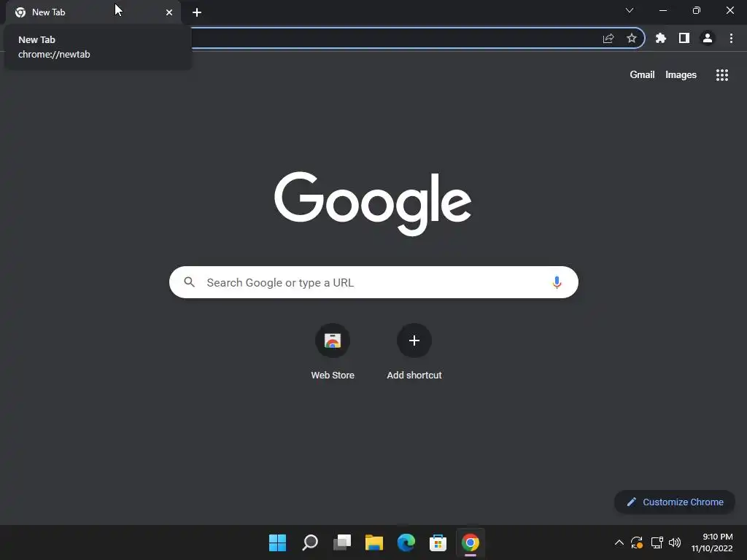Open Microsoft Store from taskbar
Image resolution: width=747 pixels, height=560 pixels.
tap(438, 542)
